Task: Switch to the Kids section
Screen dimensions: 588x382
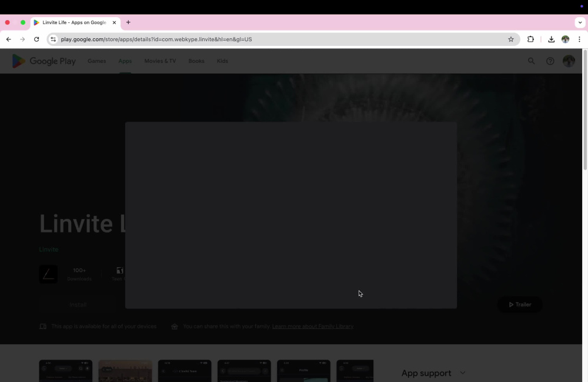Action: pyautogui.click(x=222, y=61)
